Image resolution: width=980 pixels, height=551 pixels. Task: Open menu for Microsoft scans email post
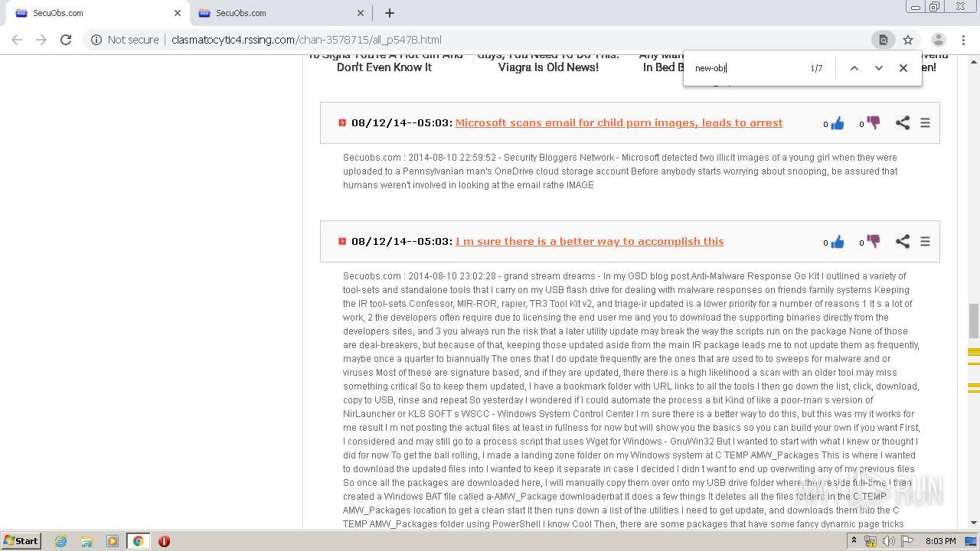pyautogui.click(x=925, y=122)
